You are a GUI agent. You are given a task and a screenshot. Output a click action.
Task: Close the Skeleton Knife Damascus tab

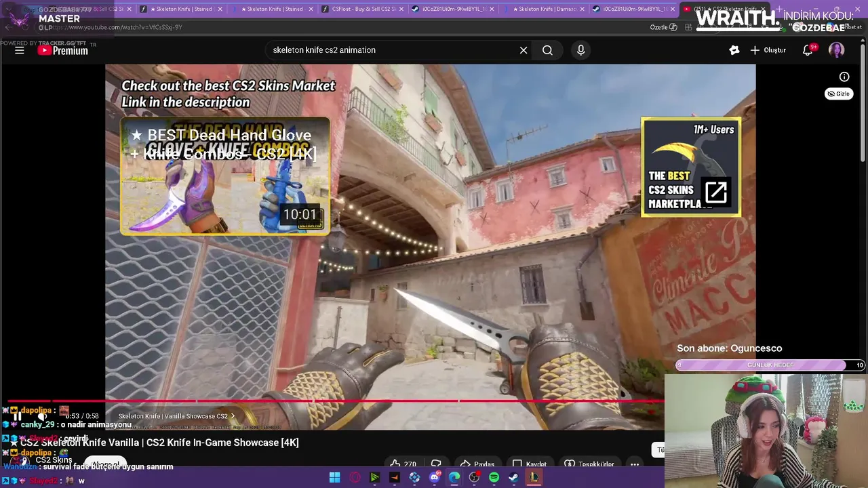583,9
